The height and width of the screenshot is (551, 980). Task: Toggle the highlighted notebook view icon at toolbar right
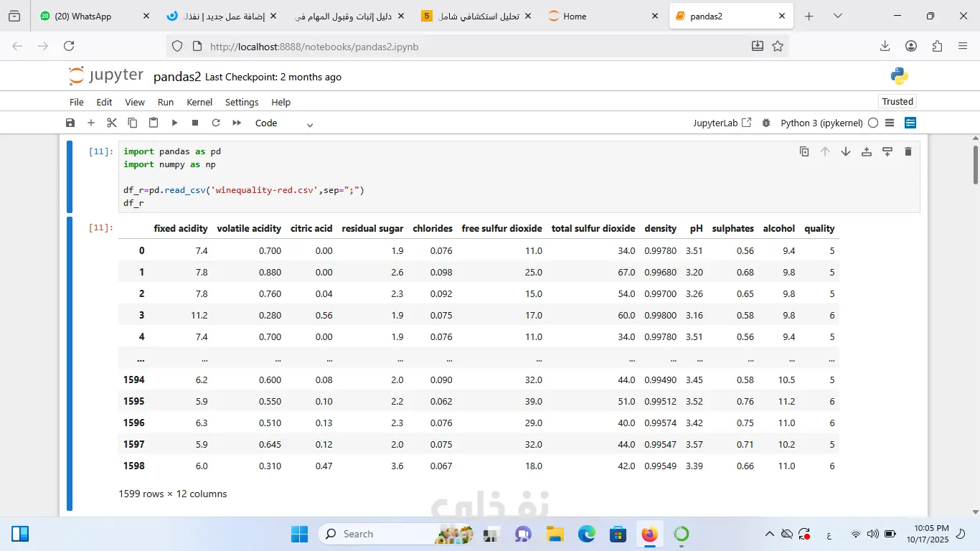(x=910, y=123)
